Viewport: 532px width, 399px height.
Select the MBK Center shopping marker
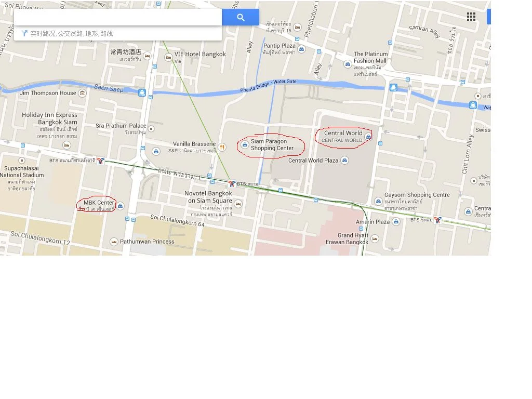tap(121, 206)
